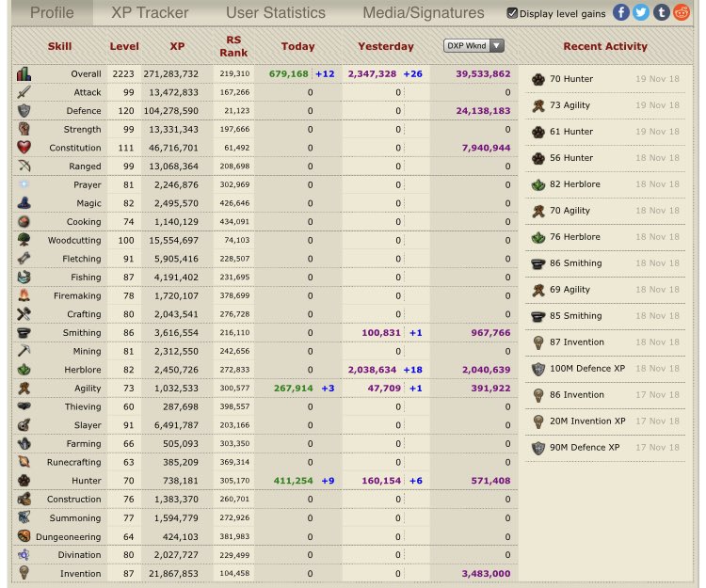Viewport: 706px width, 588px height.
Task: Click Hunter today gain 411,254
Action: click(293, 481)
